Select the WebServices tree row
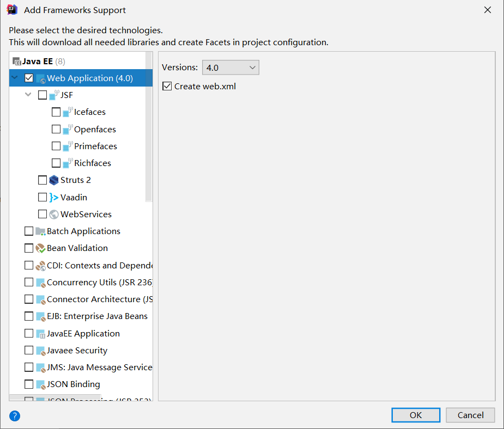Image resolution: width=504 pixels, height=429 pixels. (x=81, y=214)
